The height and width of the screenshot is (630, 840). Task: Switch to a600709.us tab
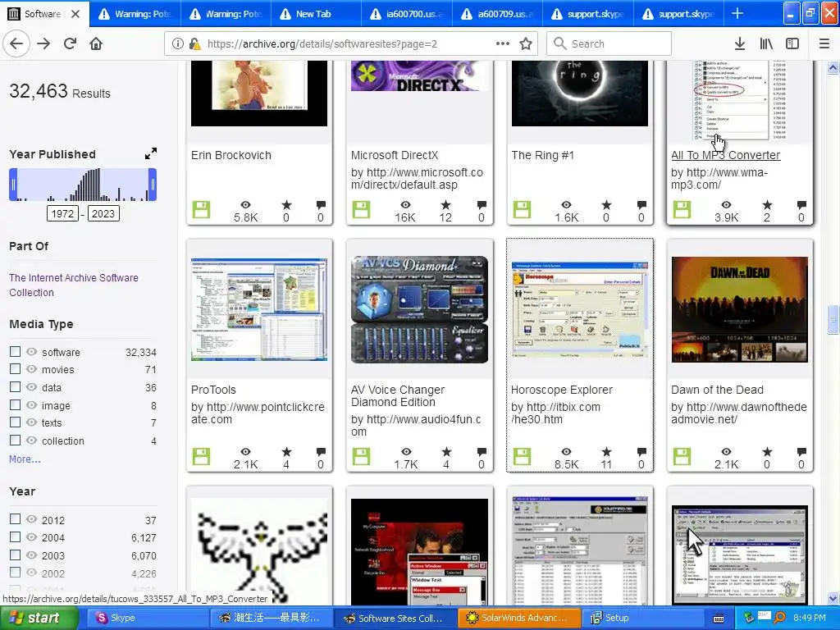pos(498,13)
